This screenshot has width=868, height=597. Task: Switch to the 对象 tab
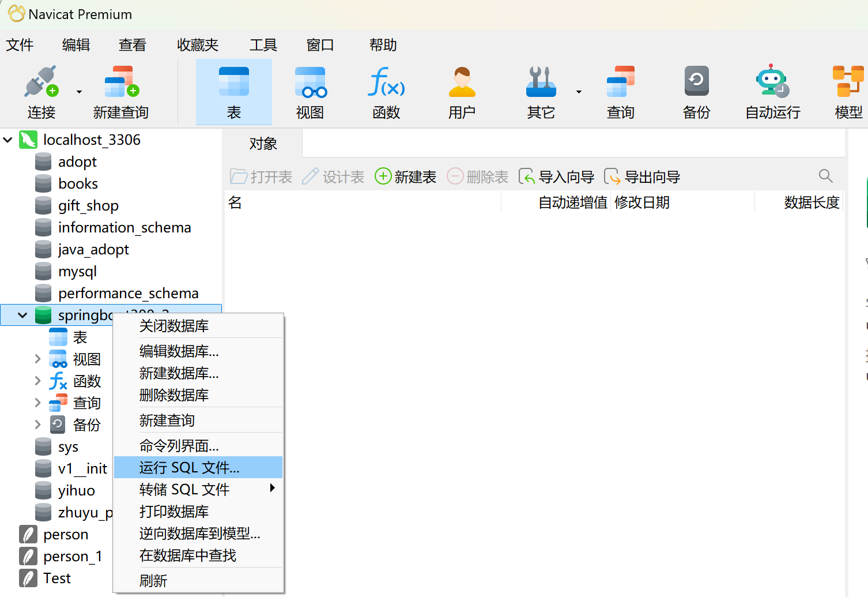[263, 143]
